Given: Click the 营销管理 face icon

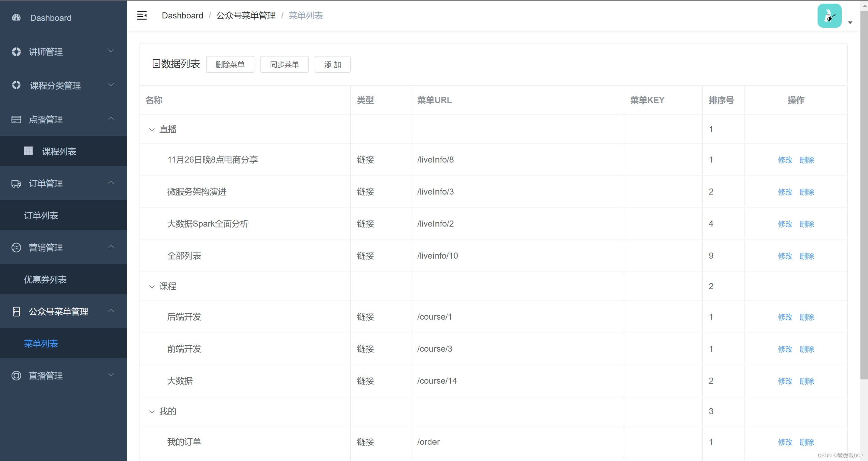Looking at the screenshot, I should (x=16, y=247).
